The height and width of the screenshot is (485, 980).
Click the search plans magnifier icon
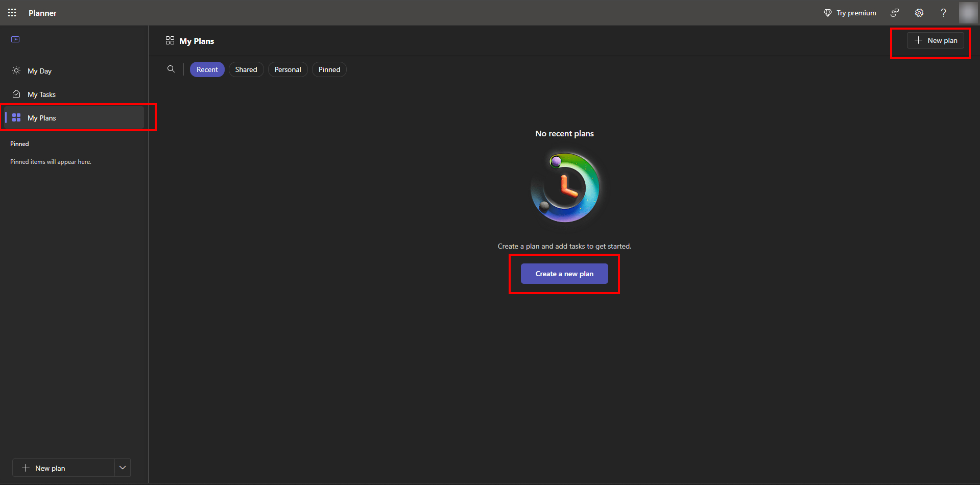coord(171,69)
